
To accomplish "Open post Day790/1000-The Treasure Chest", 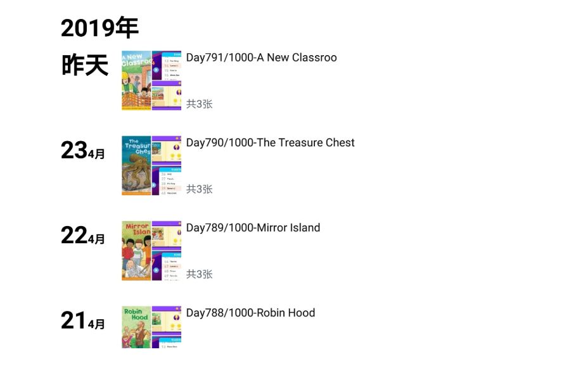I will click(x=270, y=142).
